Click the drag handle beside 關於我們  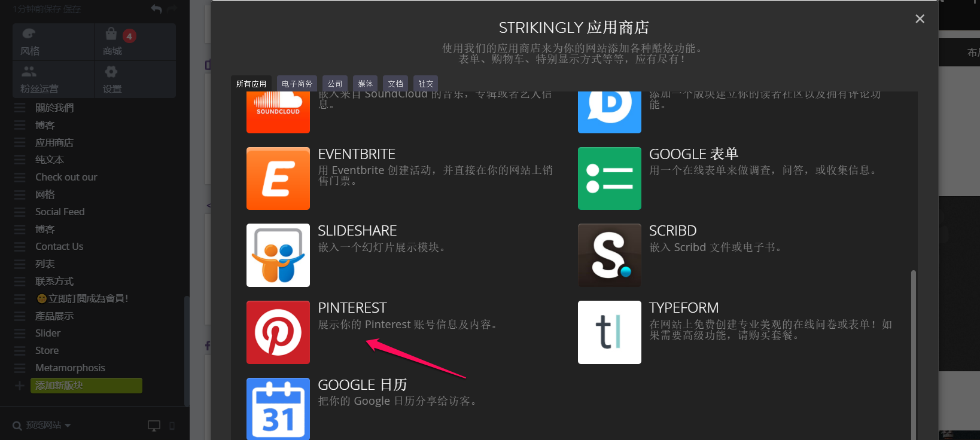pos(20,108)
